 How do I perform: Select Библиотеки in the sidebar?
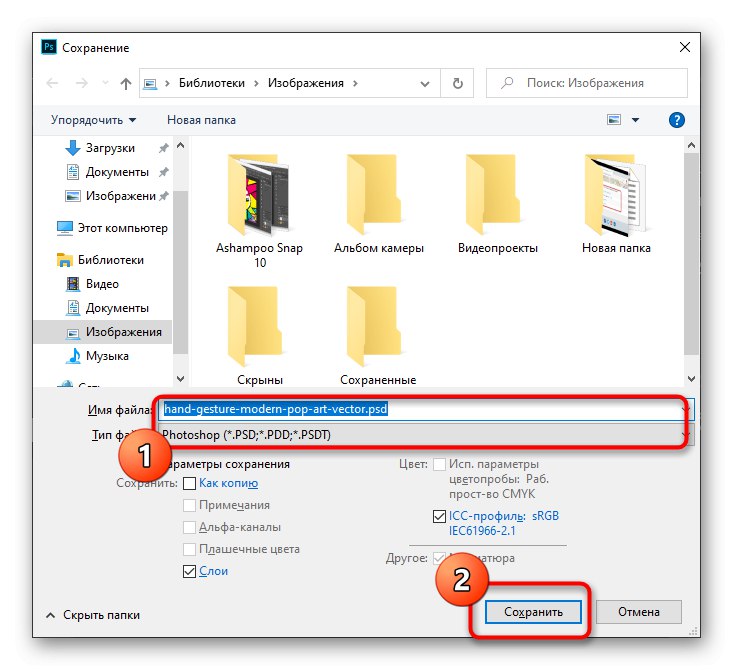tap(100, 260)
